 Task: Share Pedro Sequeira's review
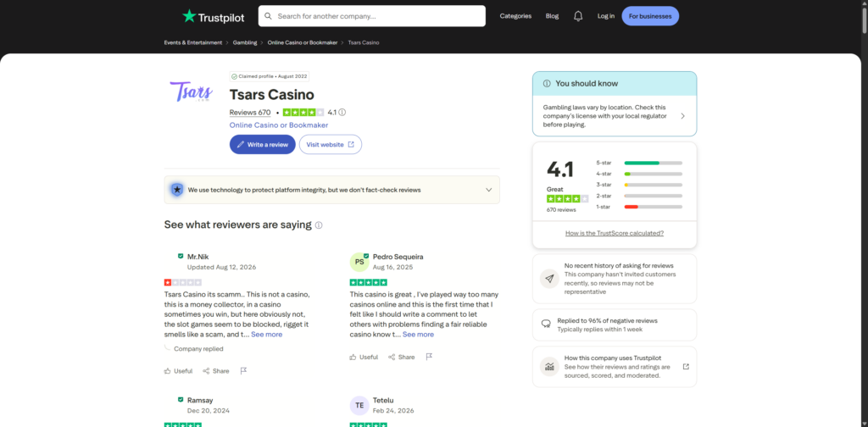[401, 358]
